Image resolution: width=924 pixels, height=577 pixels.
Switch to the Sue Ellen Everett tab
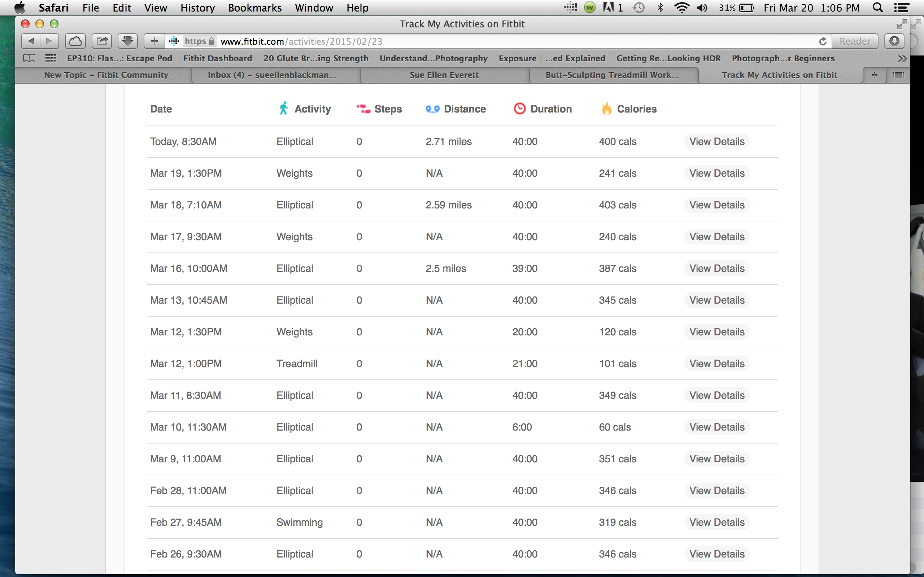(x=444, y=75)
